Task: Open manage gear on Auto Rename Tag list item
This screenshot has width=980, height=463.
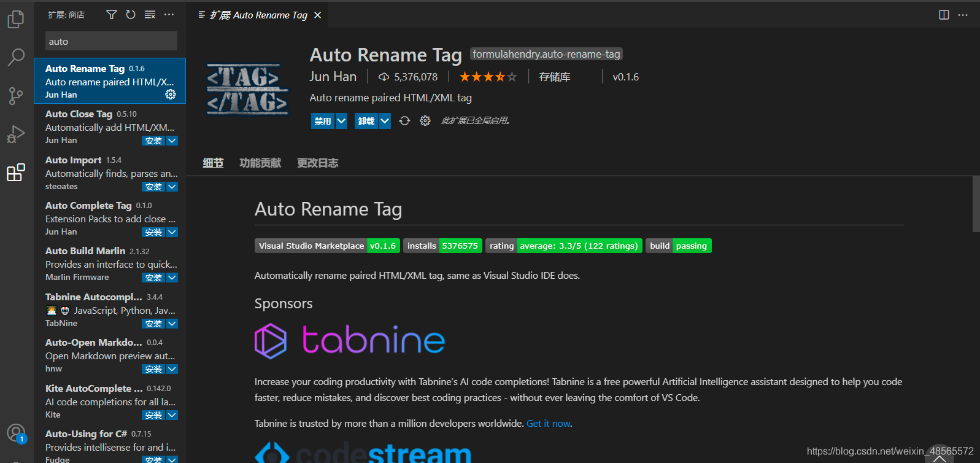Action: [x=171, y=94]
